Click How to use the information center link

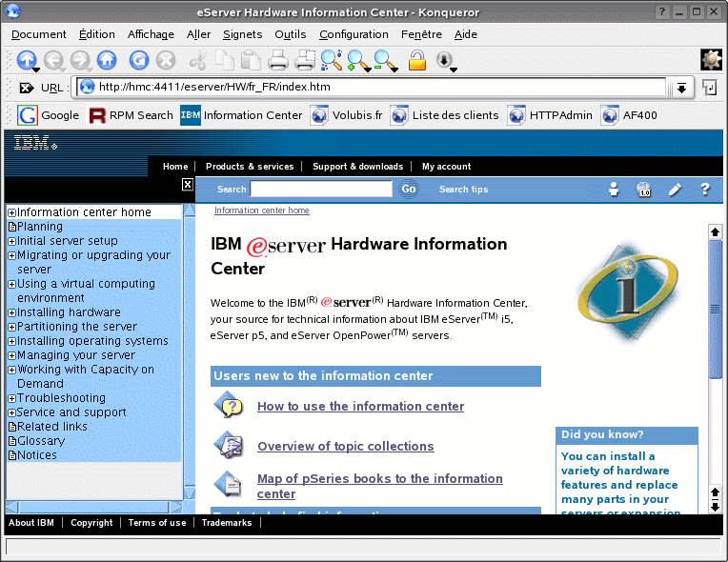coord(361,407)
